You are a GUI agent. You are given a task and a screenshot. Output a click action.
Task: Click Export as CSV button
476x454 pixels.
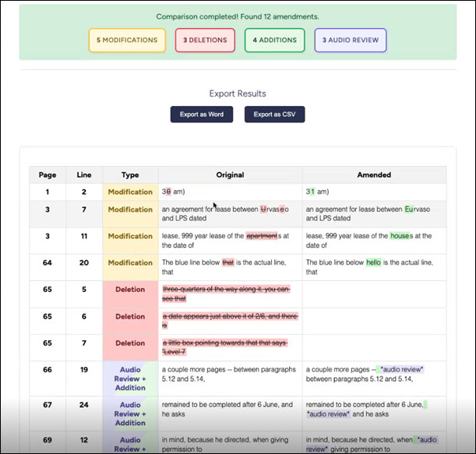(275, 114)
